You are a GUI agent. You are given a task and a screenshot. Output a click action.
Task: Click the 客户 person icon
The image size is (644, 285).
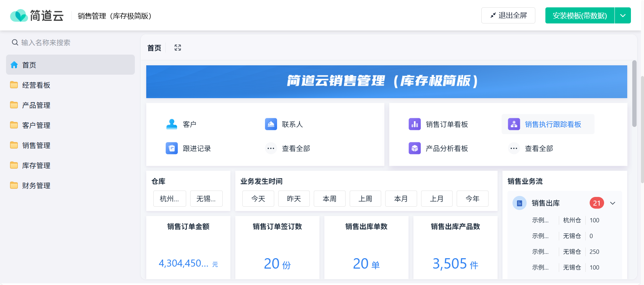pos(172,124)
